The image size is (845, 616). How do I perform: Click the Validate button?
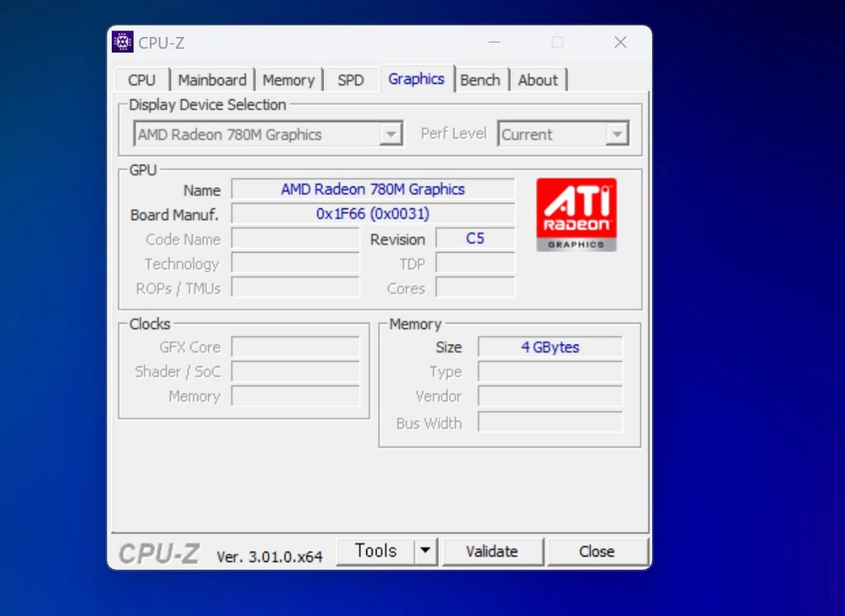click(x=492, y=551)
